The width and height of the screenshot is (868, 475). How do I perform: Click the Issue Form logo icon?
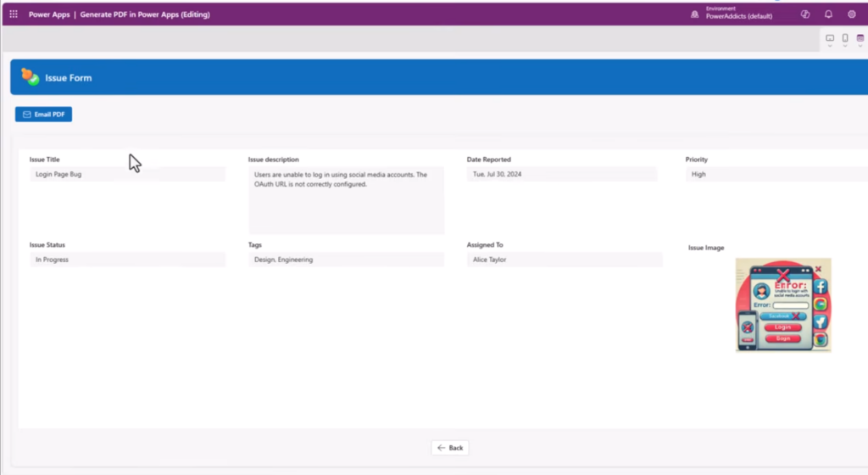coord(31,77)
